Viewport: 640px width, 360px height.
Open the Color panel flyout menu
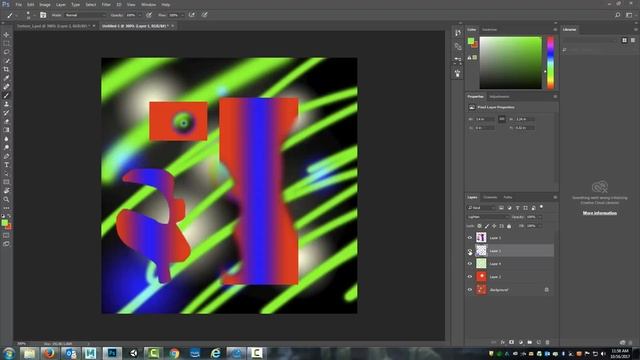tap(555, 30)
